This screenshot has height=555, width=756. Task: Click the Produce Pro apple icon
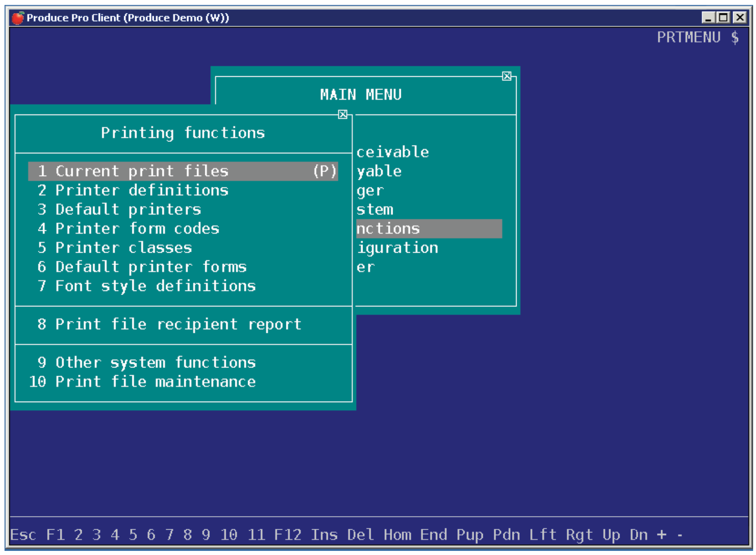coord(18,18)
